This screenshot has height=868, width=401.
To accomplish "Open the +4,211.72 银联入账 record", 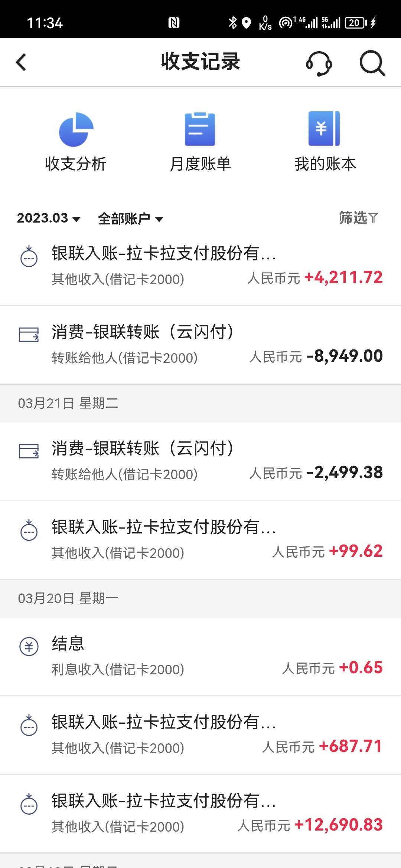I will pos(200,266).
